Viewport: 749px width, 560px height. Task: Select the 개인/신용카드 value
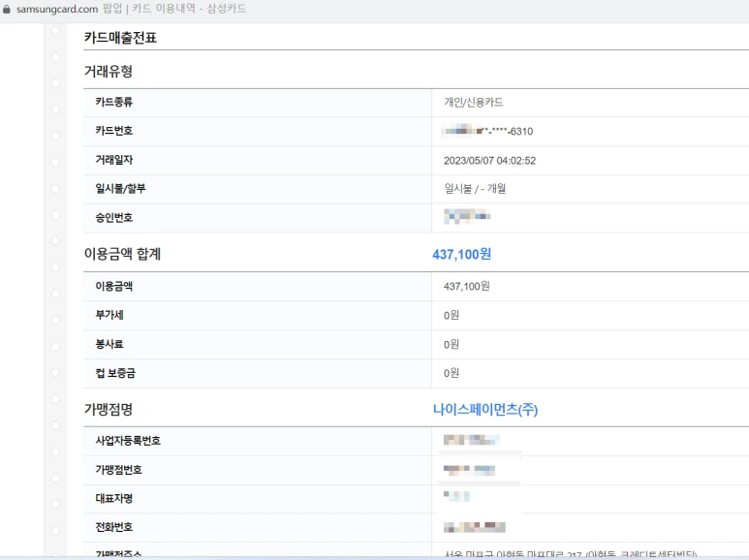click(474, 103)
